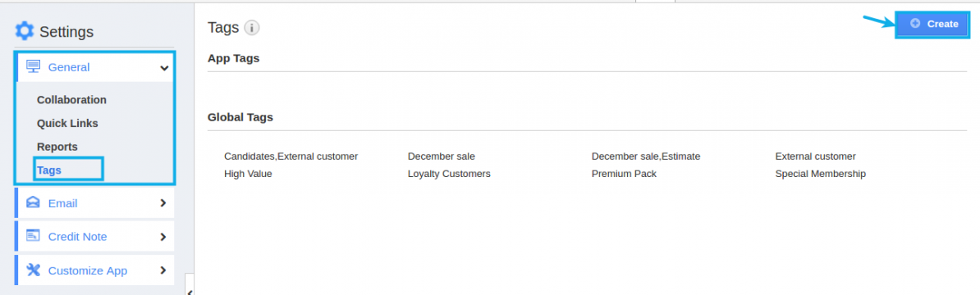The width and height of the screenshot is (980, 295).
Task: Collapse the General section chevron
Action: [164, 67]
